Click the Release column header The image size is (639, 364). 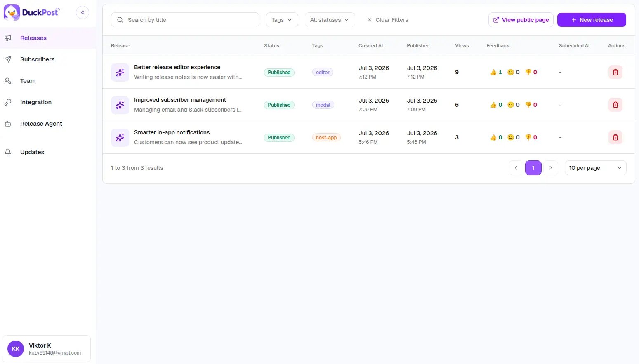(x=120, y=46)
